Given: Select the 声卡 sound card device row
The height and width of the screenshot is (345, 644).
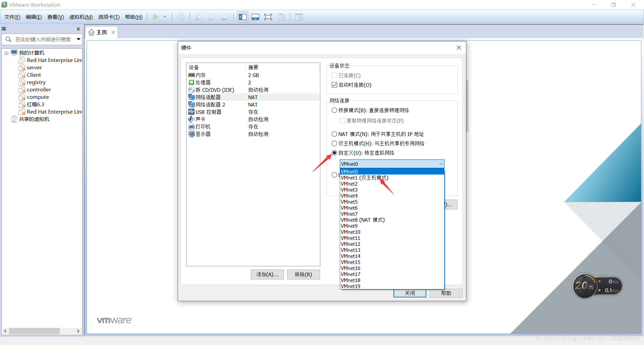Looking at the screenshot, I should pyautogui.click(x=253, y=119).
